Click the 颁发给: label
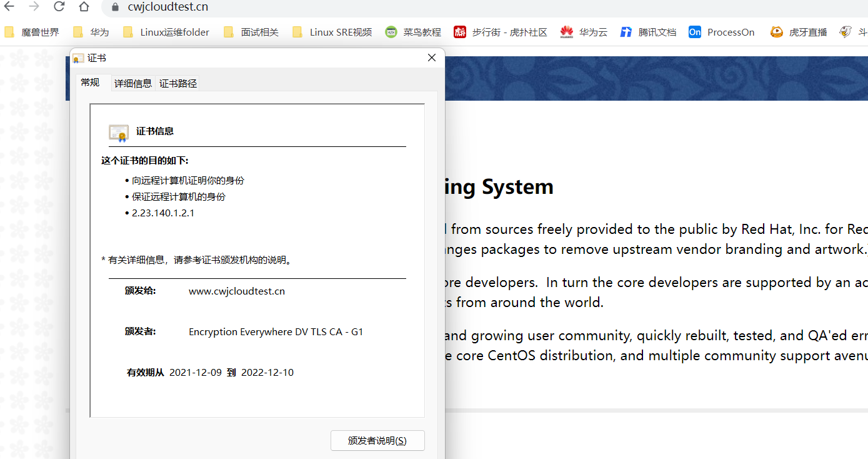 (141, 291)
